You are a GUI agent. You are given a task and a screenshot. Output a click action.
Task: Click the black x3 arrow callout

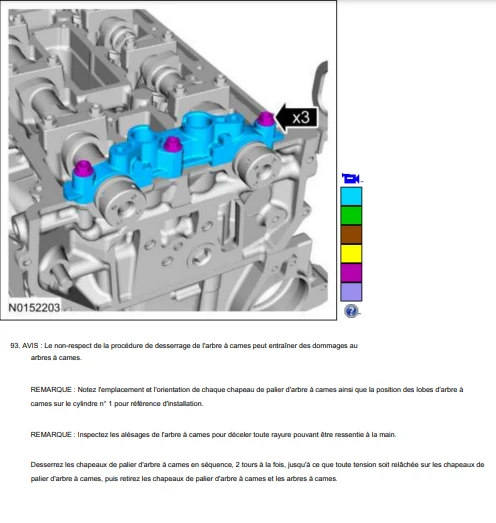click(x=296, y=117)
